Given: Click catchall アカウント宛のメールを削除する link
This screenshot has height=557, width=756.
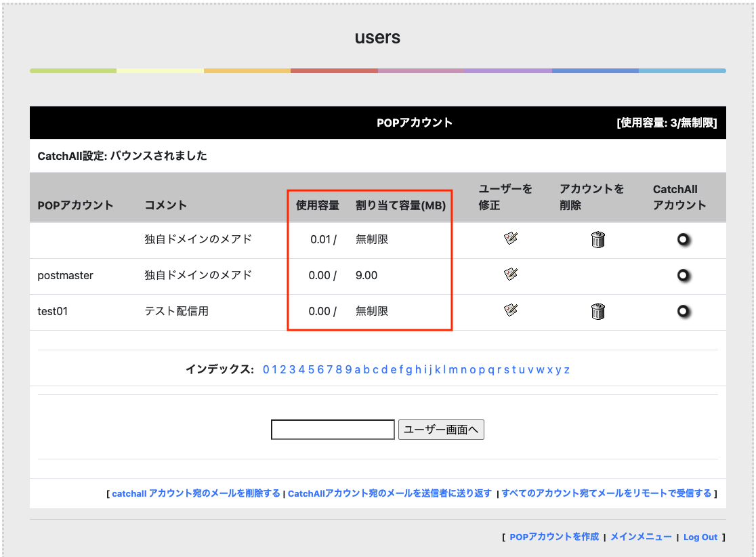Looking at the screenshot, I should coord(196,493).
